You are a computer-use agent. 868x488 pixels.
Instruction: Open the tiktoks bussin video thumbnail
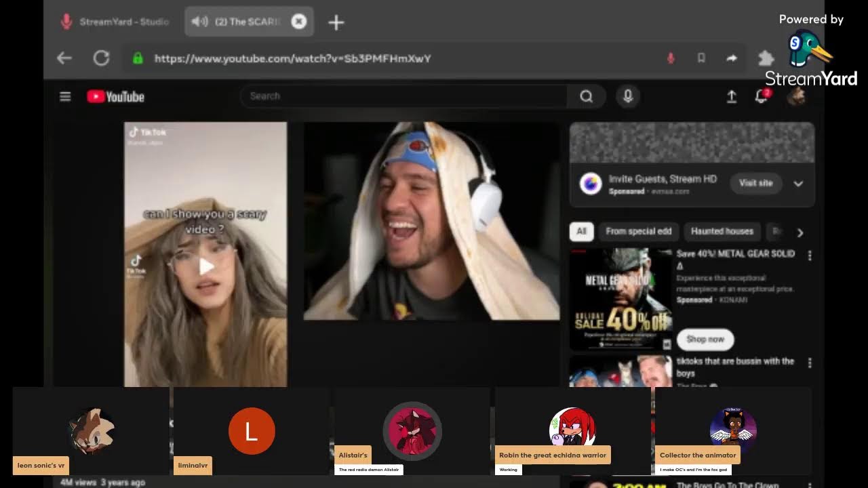(x=620, y=371)
